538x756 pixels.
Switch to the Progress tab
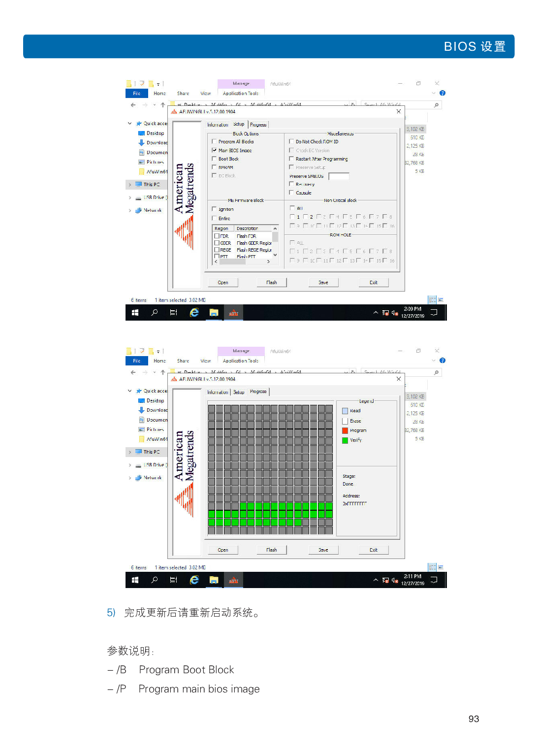(x=258, y=125)
